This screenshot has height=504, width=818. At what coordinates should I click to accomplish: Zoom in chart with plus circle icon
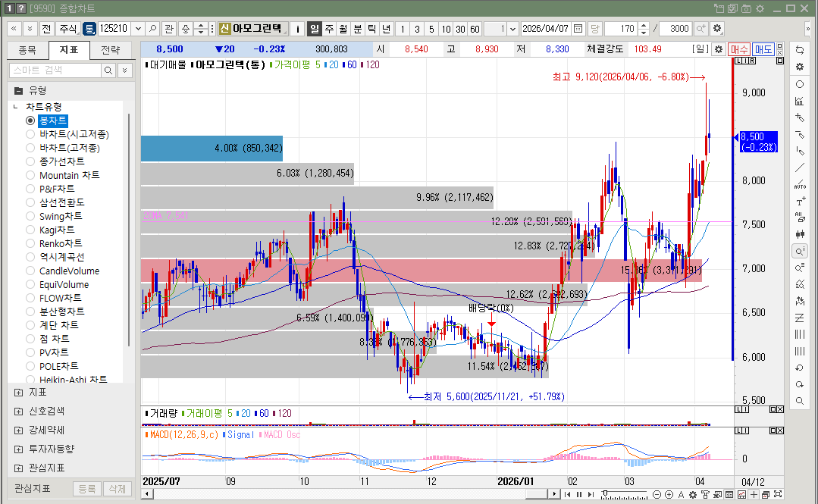pyautogui.click(x=669, y=494)
